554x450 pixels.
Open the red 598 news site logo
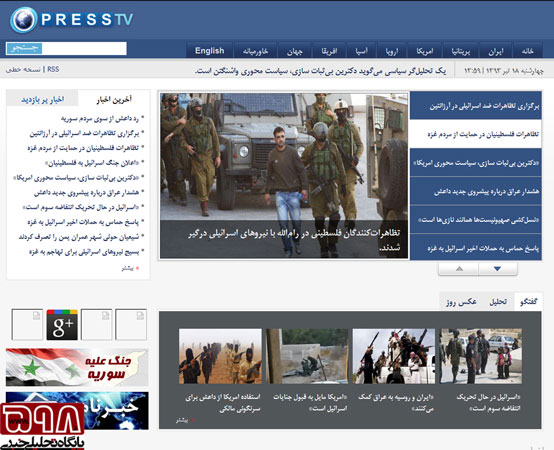click(42, 426)
